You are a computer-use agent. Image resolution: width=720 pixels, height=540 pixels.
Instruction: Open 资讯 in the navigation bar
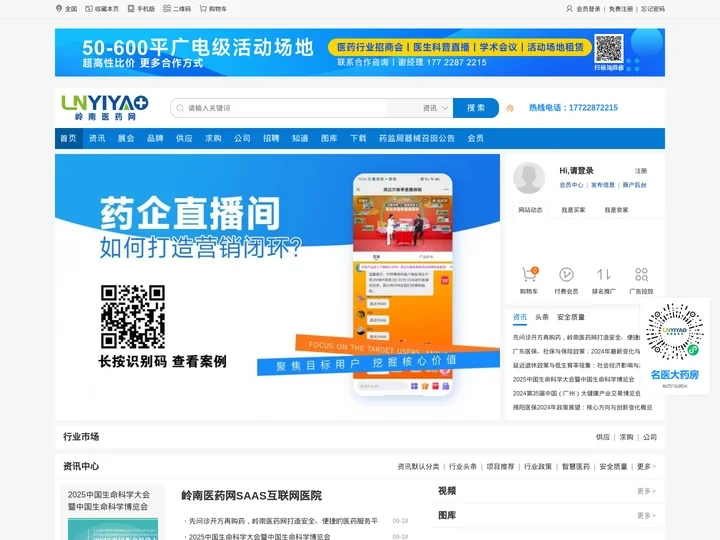coord(97,138)
